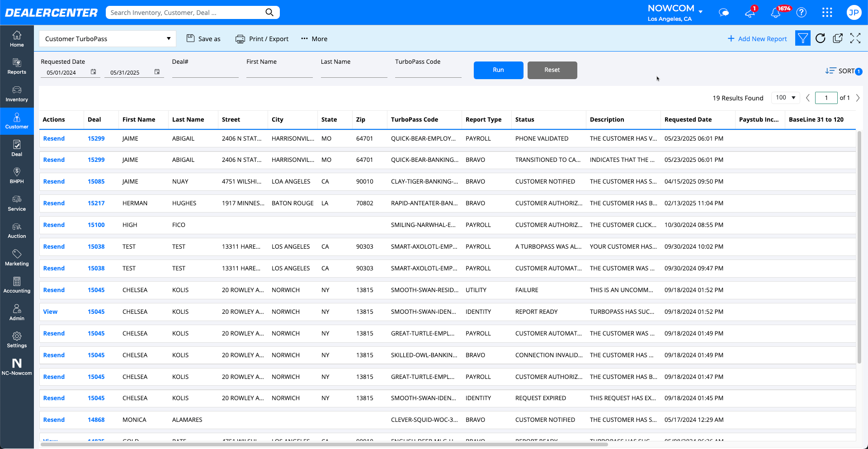Sort by Status column header

point(524,119)
